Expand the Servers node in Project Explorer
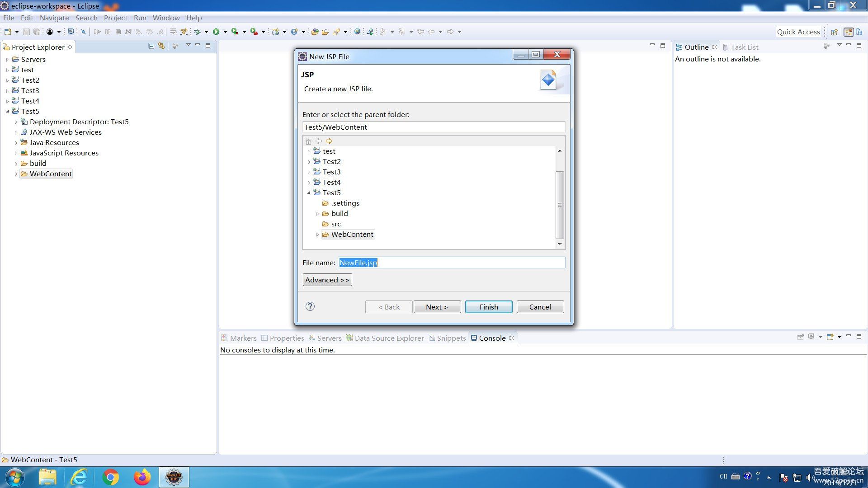 [7, 60]
